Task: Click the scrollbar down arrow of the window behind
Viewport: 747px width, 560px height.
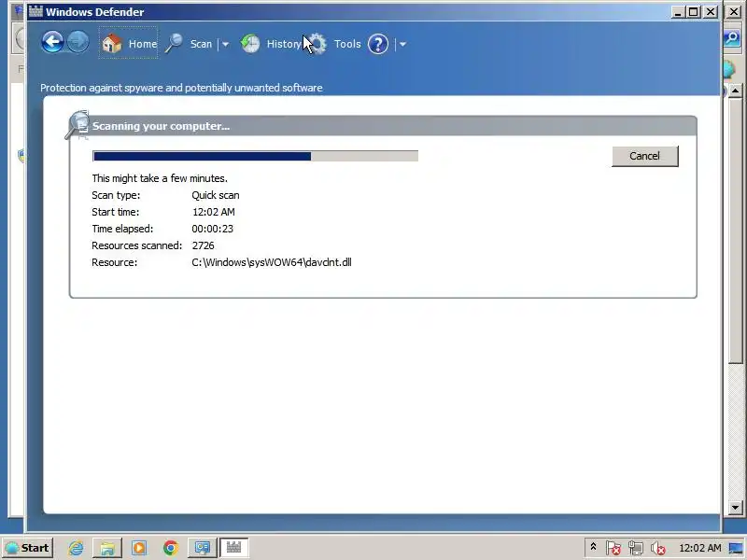Action: (735, 508)
